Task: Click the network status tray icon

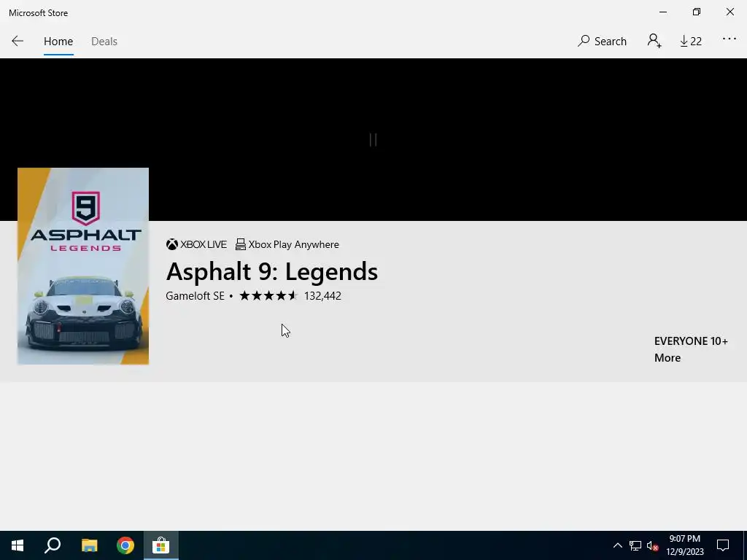Action: tap(635, 545)
